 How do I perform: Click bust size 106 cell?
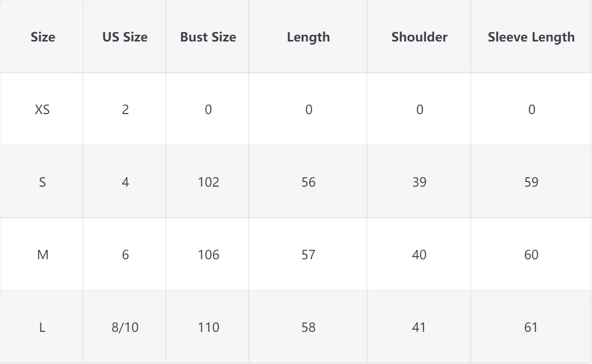[208, 254]
